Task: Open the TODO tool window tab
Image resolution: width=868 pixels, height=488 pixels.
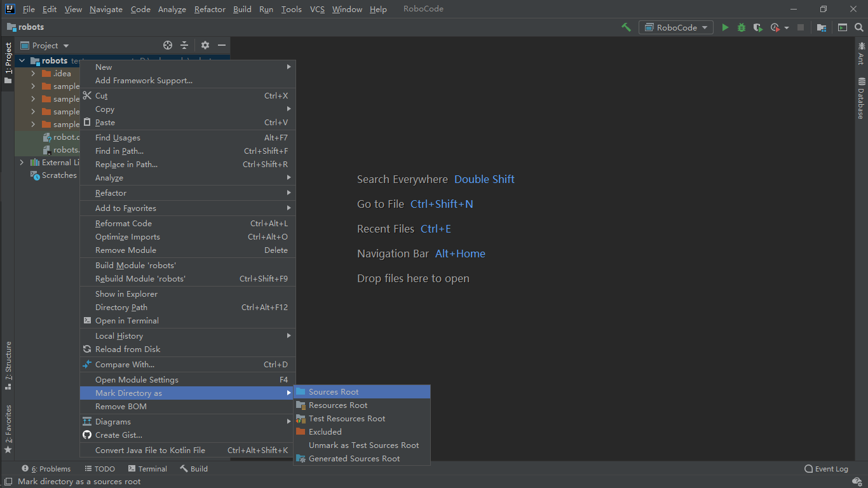Action: [x=99, y=469]
